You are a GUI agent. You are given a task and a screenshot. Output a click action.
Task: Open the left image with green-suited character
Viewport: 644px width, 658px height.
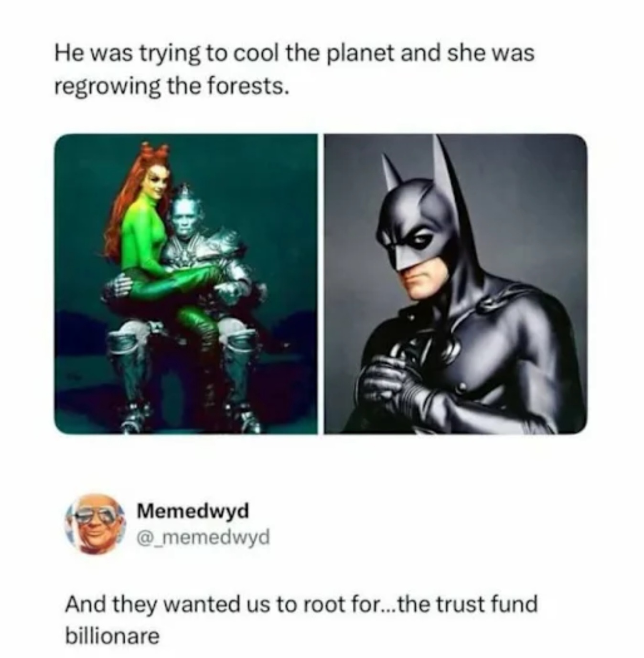[186, 284]
